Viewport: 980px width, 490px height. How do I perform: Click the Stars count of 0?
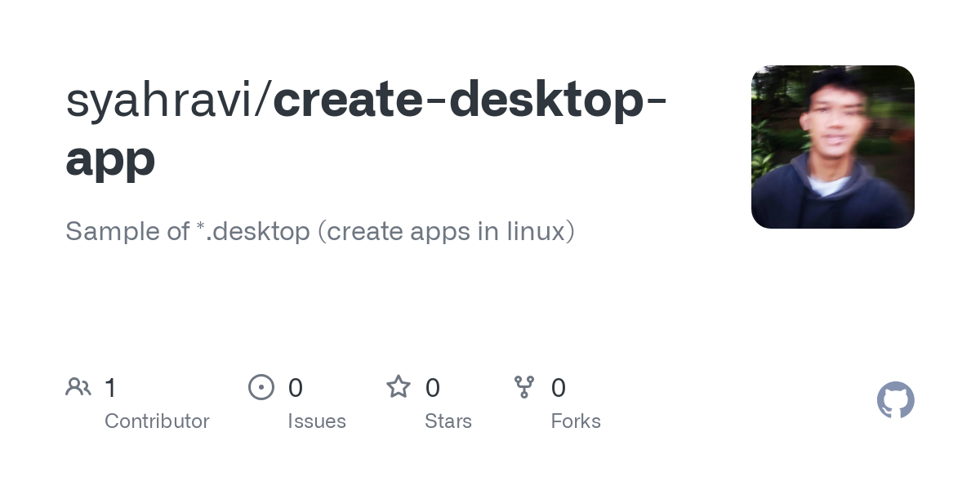(x=433, y=387)
